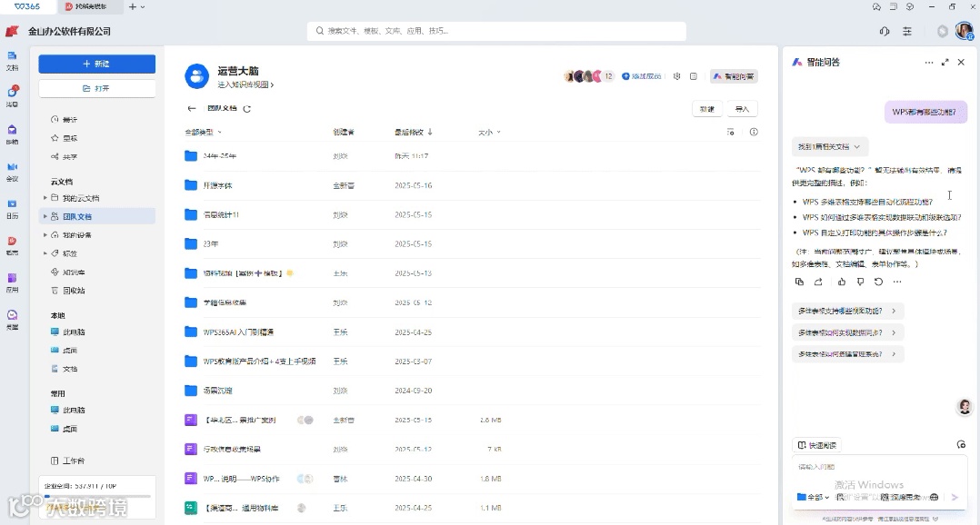Regenerate the AI answer
The image size is (980, 525).
click(x=879, y=282)
